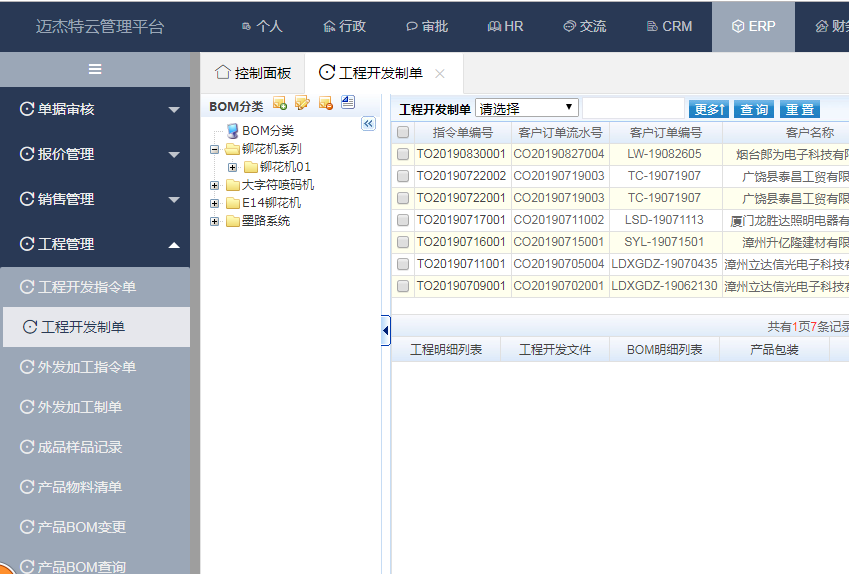The image size is (849, 574).
Task: Click the 重置 reset button
Action: point(799,109)
